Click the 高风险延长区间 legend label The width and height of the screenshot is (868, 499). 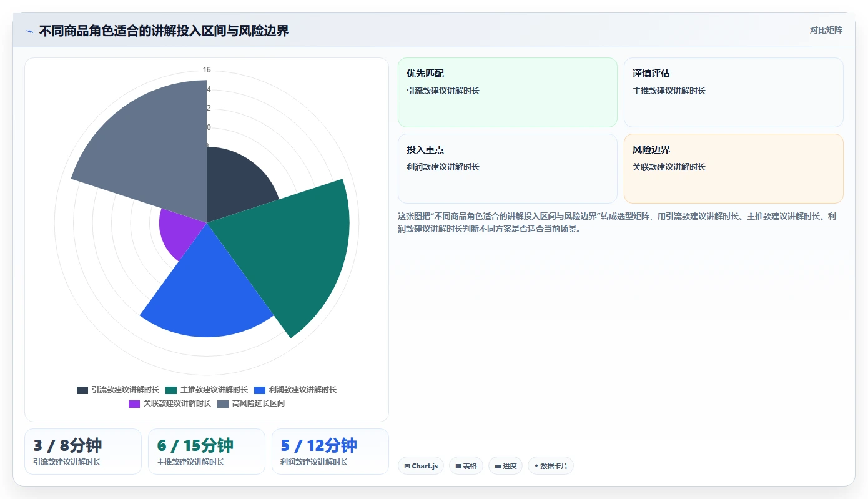coord(259,403)
